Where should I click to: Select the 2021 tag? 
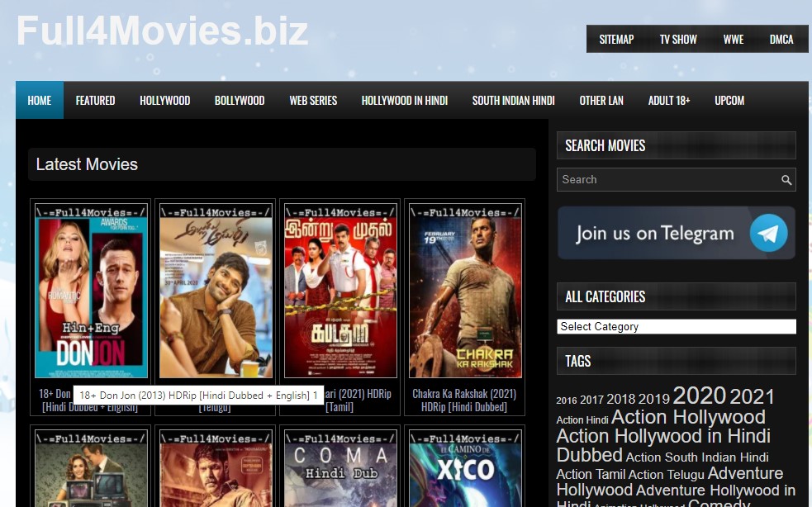(752, 396)
